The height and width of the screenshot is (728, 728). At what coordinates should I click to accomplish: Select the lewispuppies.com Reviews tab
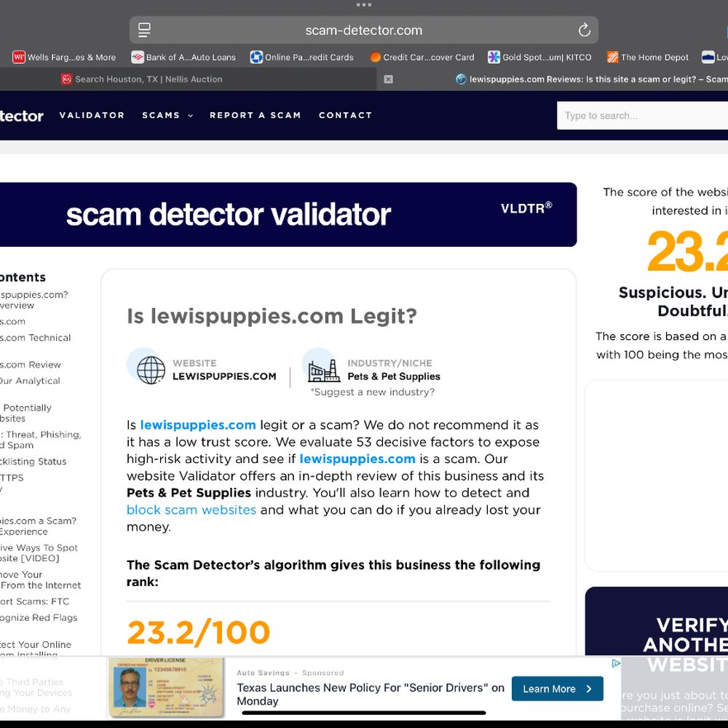point(591,79)
